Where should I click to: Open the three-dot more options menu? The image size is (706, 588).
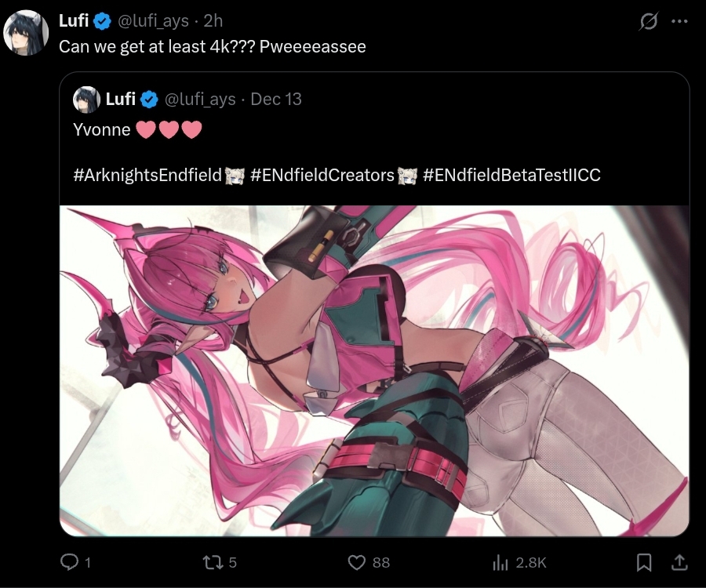[679, 21]
